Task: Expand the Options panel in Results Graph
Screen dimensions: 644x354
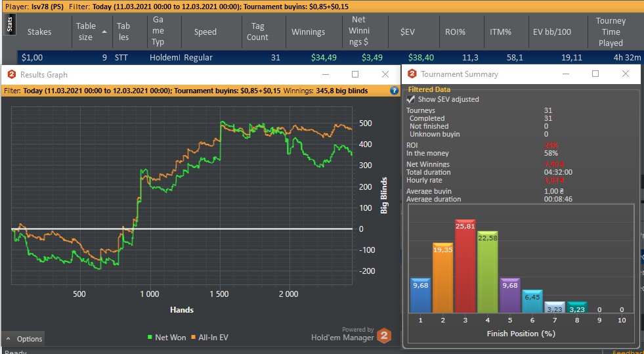Action: [24, 339]
